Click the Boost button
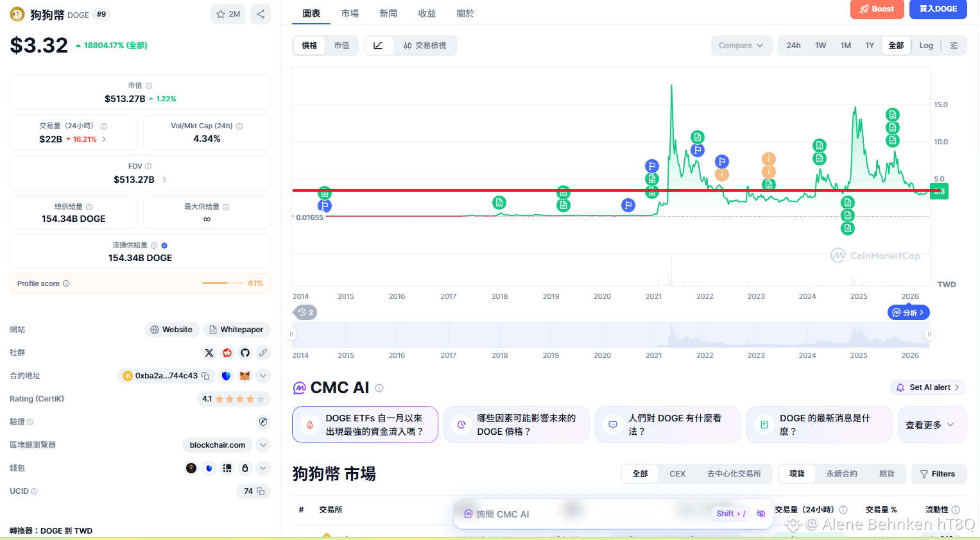 point(877,9)
